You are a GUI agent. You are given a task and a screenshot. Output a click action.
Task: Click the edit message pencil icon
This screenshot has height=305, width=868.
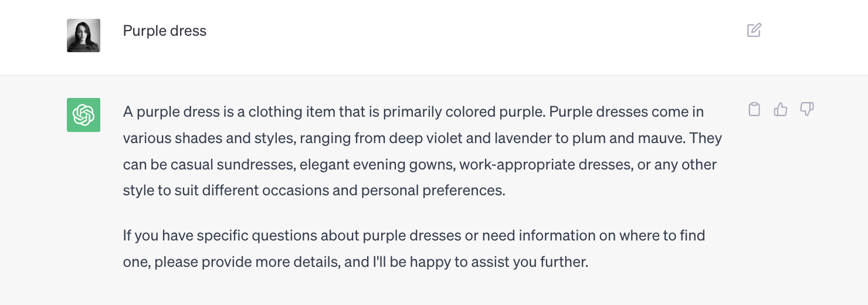754,30
